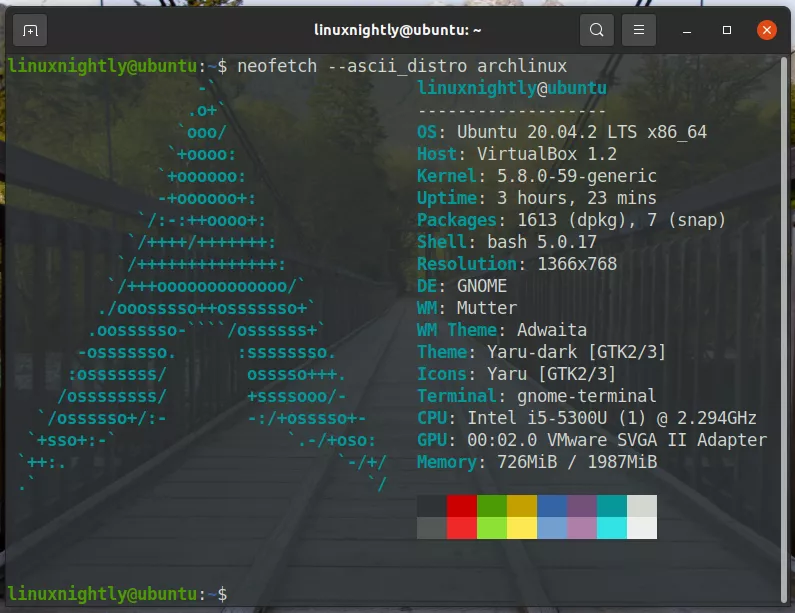Open a new terminal tab

30,30
